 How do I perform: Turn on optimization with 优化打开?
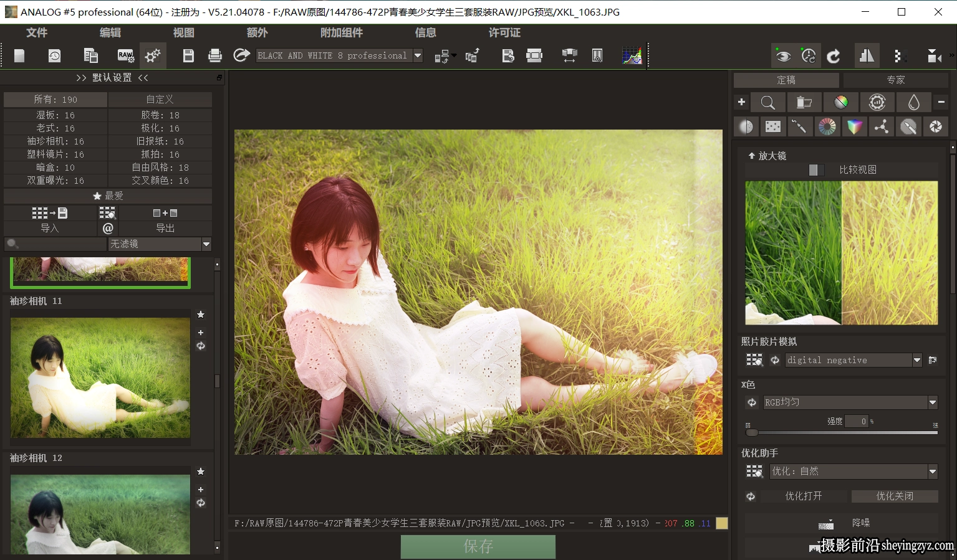point(804,496)
